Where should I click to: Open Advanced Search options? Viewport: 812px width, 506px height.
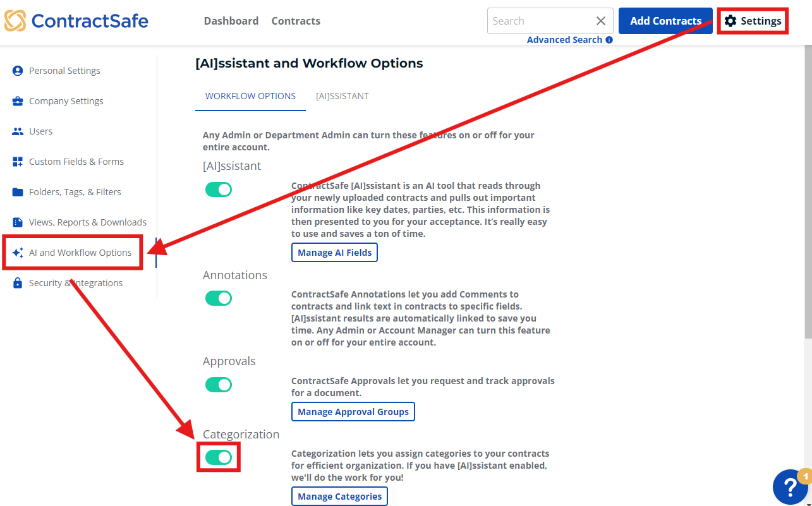pos(563,39)
